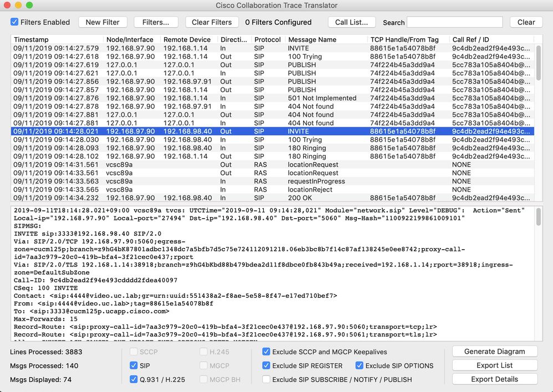The image size is (553, 392).
Task: Open the Filters... dialog button
Action: pos(156,22)
